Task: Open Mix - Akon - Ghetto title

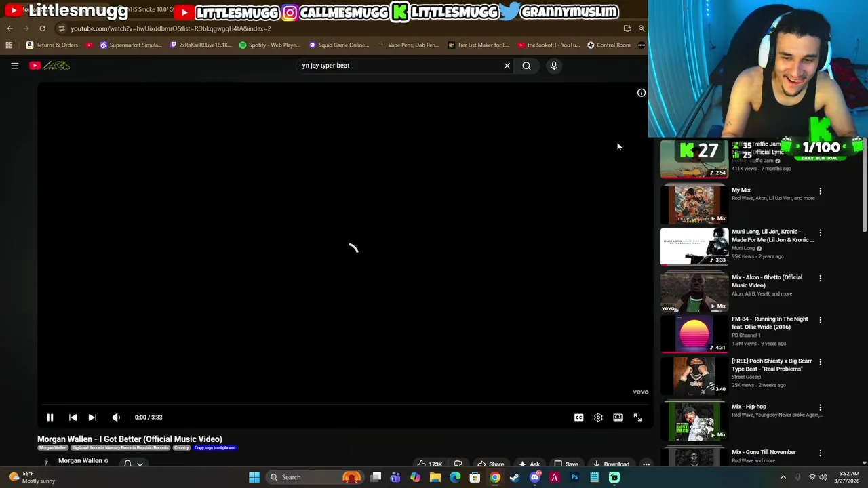Action: tap(766, 281)
